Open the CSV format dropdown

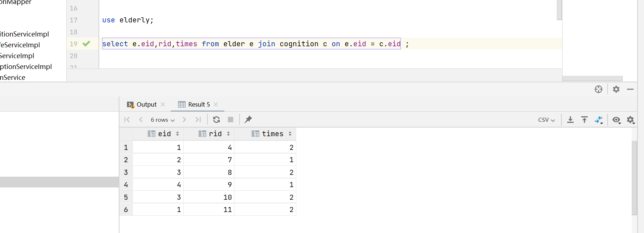tap(546, 120)
